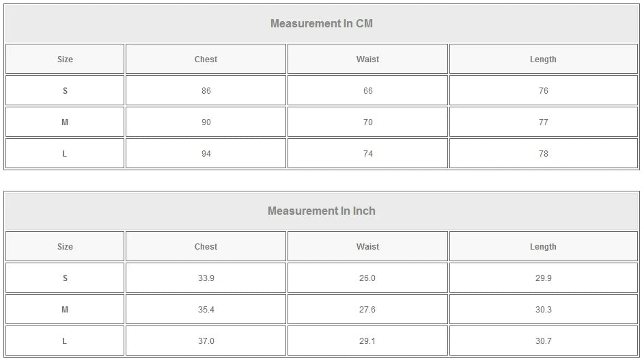Viewport: 644px width, 359px height.
Task: Click the Measurement In Inch table title
Action: (x=322, y=211)
